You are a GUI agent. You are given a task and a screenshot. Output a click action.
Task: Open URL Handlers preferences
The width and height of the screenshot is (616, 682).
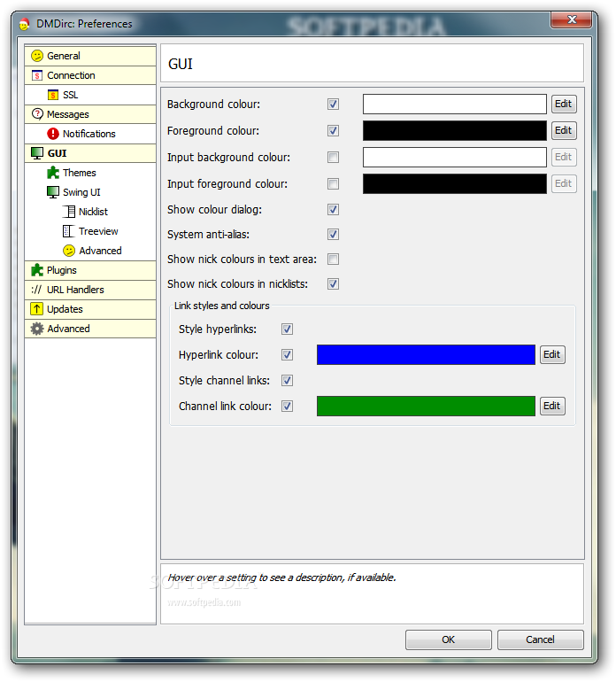[90, 290]
